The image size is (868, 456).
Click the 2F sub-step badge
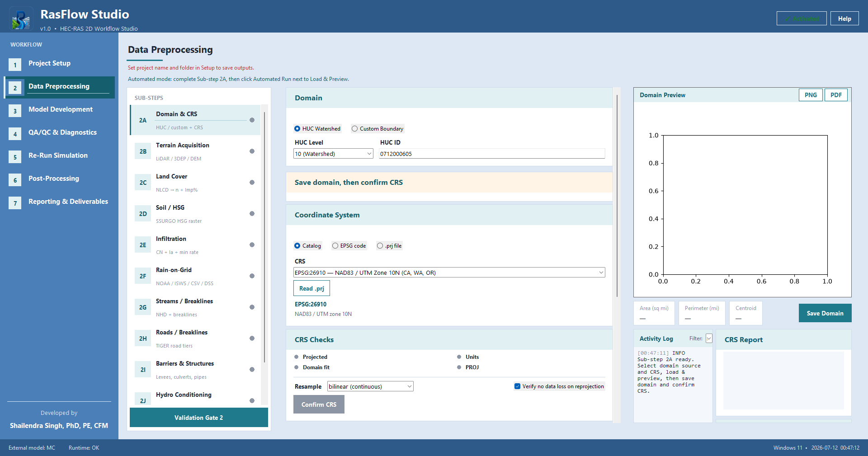pos(143,276)
